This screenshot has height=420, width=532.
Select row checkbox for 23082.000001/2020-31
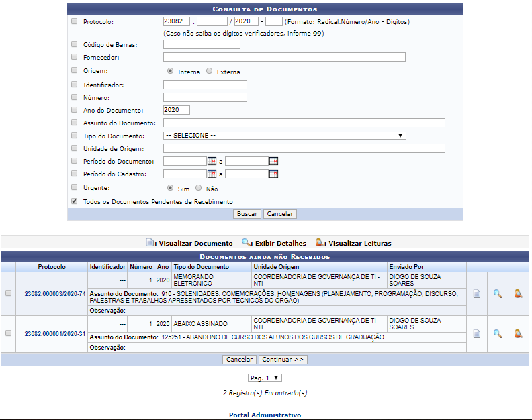(x=9, y=333)
